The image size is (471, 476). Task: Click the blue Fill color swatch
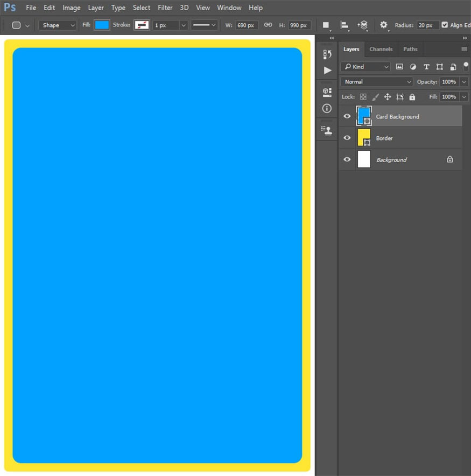(102, 25)
